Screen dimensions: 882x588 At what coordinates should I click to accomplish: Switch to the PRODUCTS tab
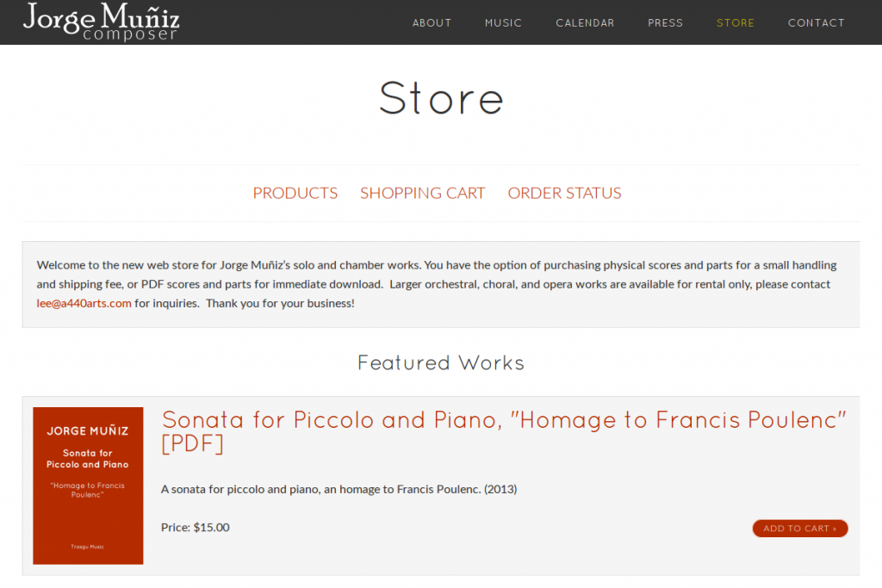tap(295, 193)
